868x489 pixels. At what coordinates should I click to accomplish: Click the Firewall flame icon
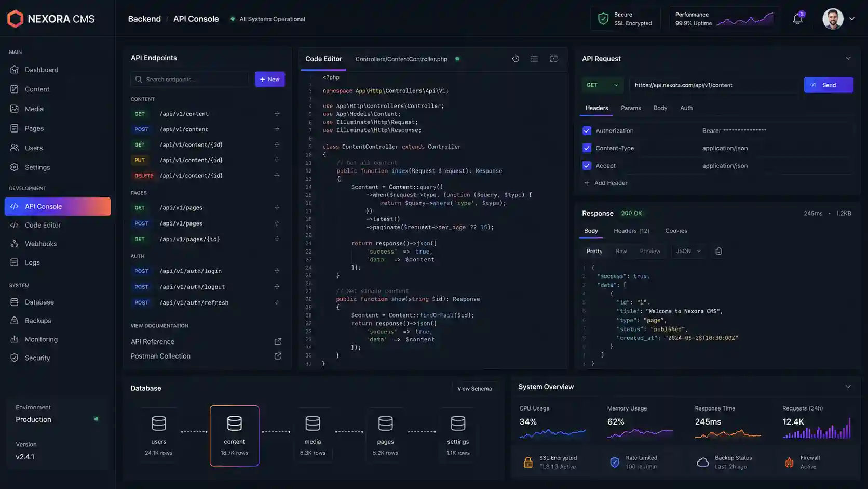click(789, 462)
